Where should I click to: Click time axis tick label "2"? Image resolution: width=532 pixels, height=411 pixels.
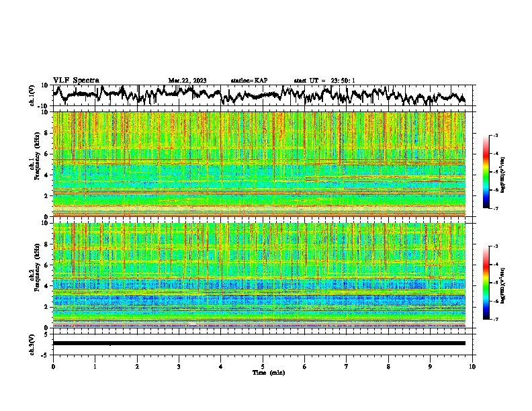point(137,367)
